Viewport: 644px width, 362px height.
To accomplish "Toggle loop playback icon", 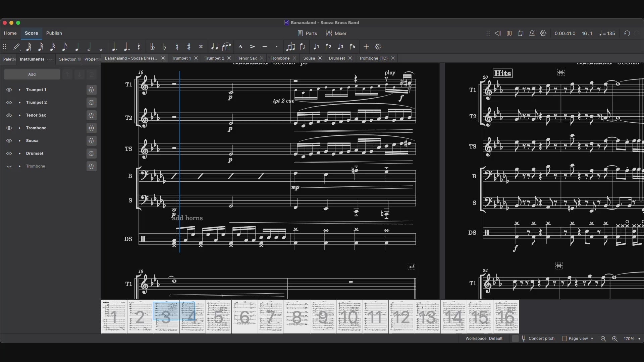I will [x=521, y=34].
